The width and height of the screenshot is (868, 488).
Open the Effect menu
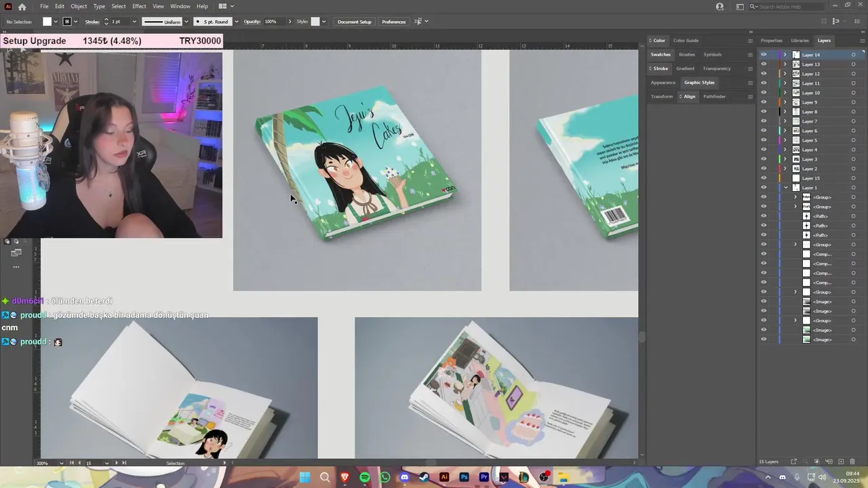tap(139, 6)
